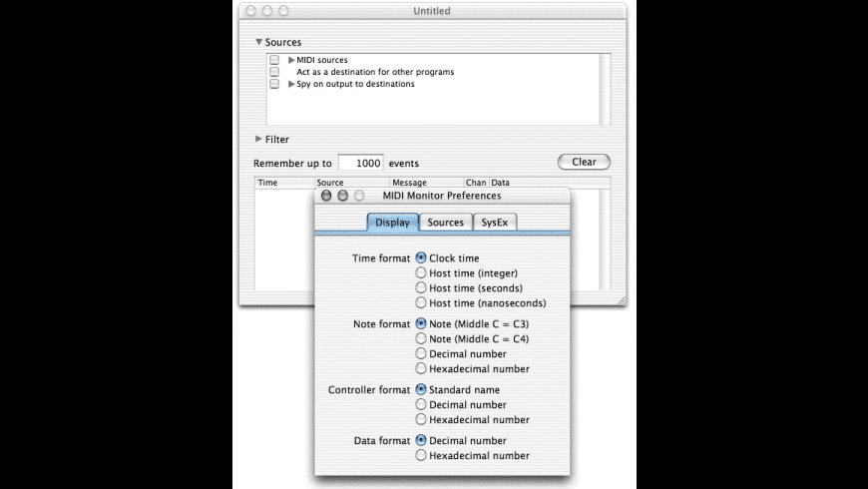Viewport: 868px width, 489px height.
Task: Set Note format to Hexadecimal number
Action: [421, 368]
